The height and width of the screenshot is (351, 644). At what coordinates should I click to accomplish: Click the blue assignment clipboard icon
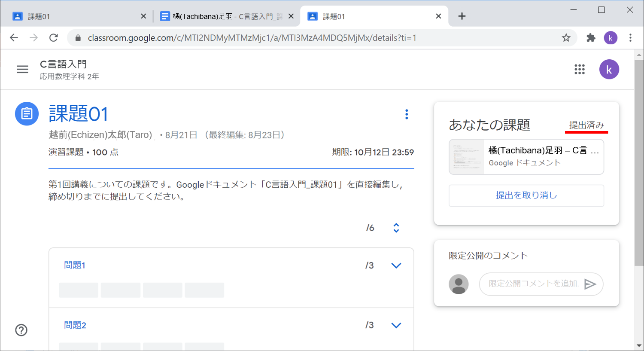pyautogui.click(x=27, y=114)
